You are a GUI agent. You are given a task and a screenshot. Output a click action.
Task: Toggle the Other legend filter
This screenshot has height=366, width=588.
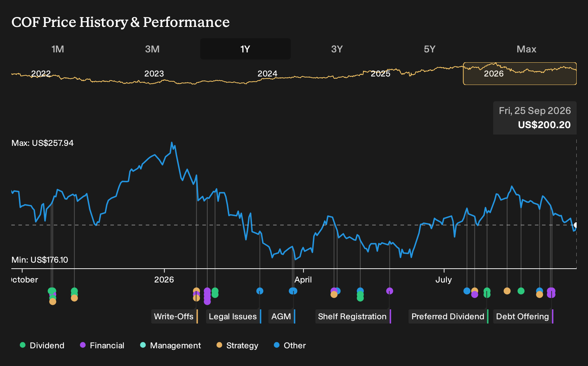(x=290, y=345)
